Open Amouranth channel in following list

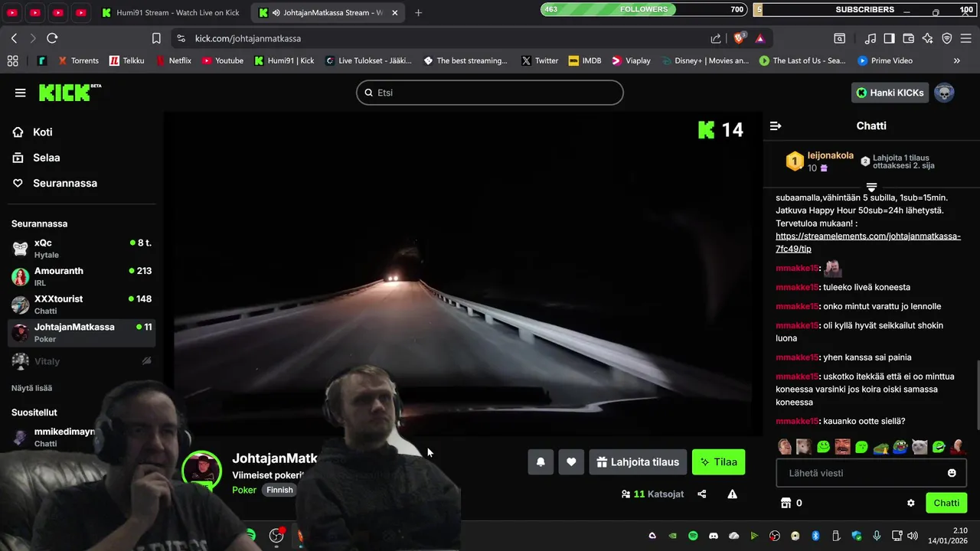[82, 276]
